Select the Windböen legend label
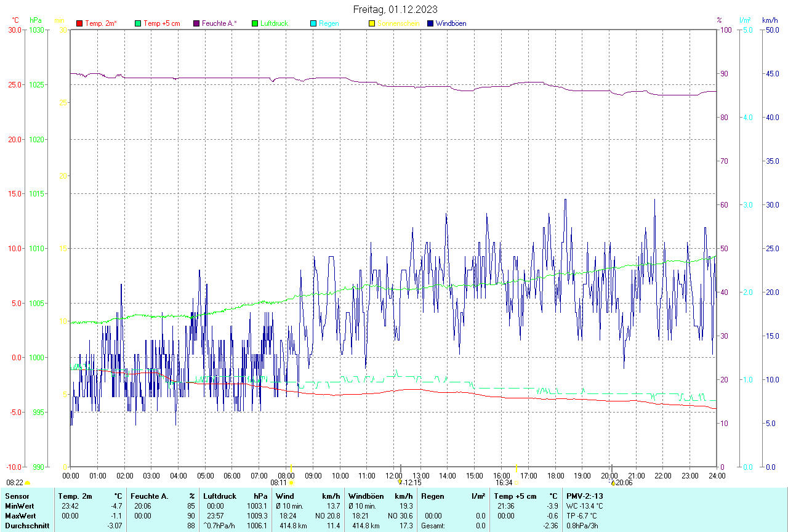 point(451,23)
